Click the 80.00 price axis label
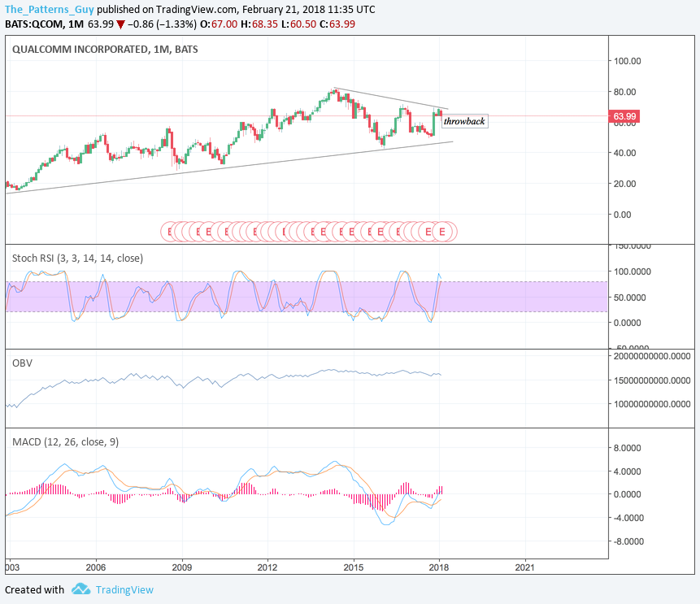The image size is (700, 604). [x=624, y=92]
